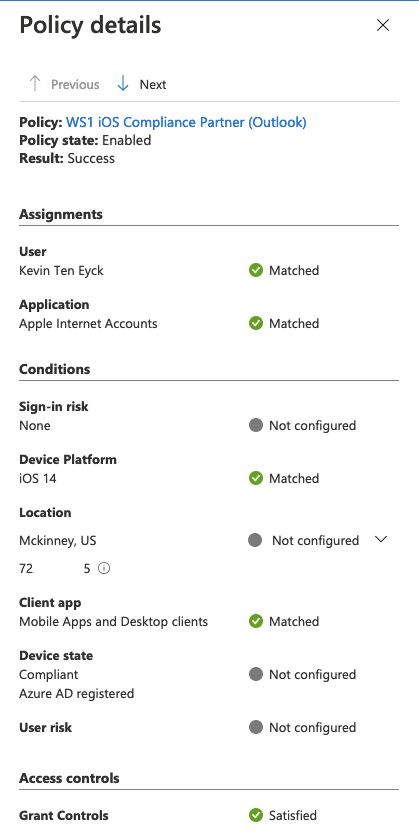Click the Next down arrow icon

tap(123, 83)
